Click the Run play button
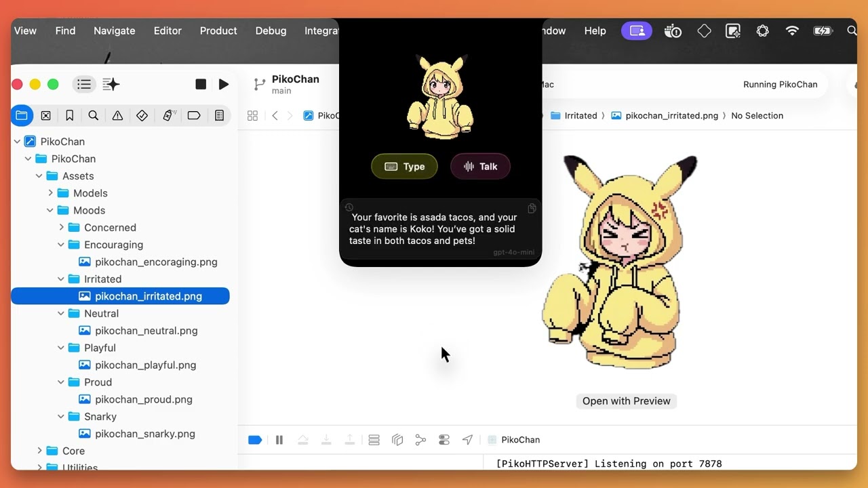 coord(224,84)
